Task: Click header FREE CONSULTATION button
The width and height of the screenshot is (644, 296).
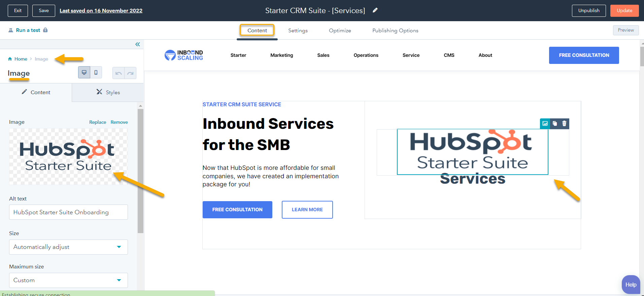Action: point(584,55)
